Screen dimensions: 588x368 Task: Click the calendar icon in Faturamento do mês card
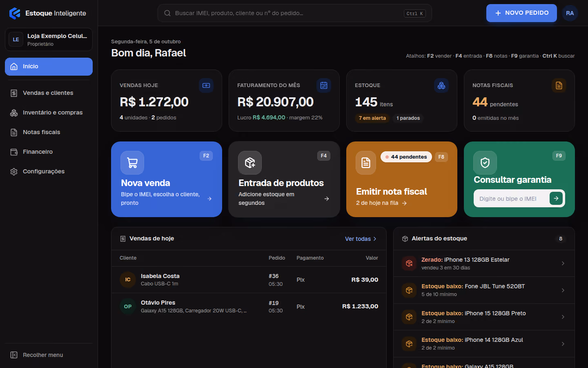pyautogui.click(x=324, y=85)
